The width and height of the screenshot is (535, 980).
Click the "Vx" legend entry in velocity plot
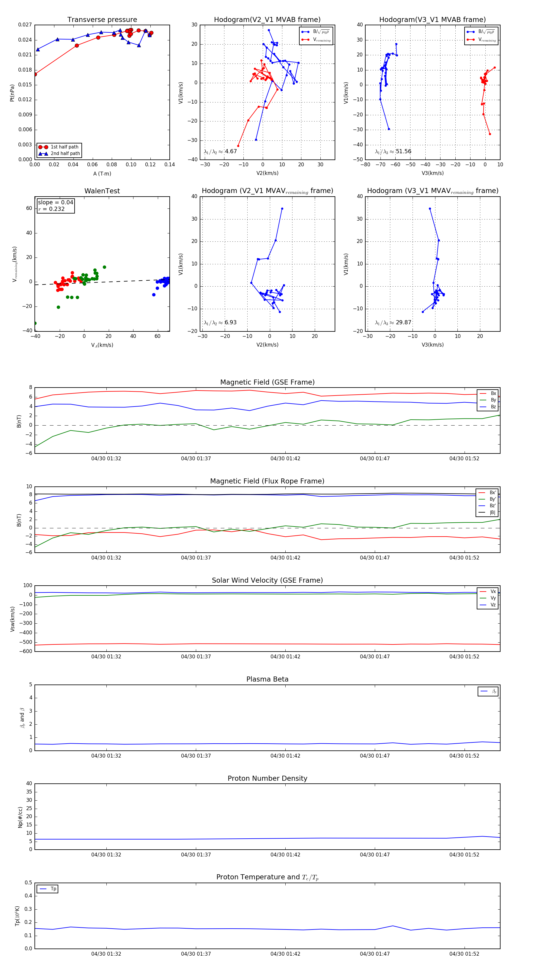[488, 592]
